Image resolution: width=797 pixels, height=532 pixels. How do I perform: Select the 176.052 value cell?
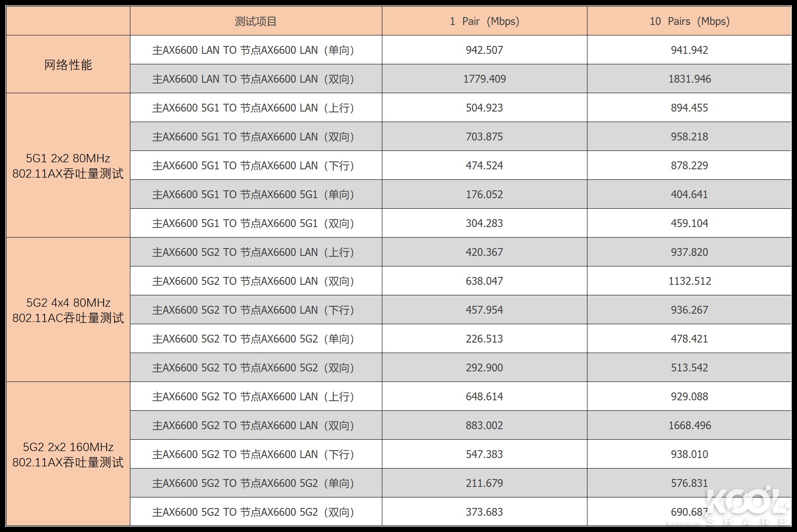point(484,195)
